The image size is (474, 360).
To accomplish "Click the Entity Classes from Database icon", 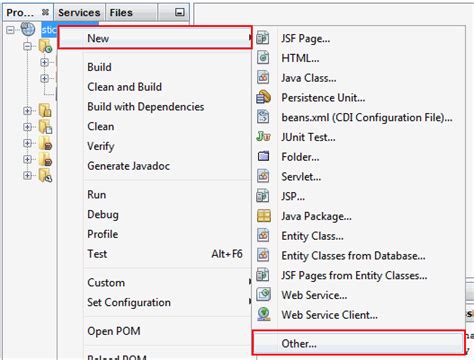I will point(263,255).
